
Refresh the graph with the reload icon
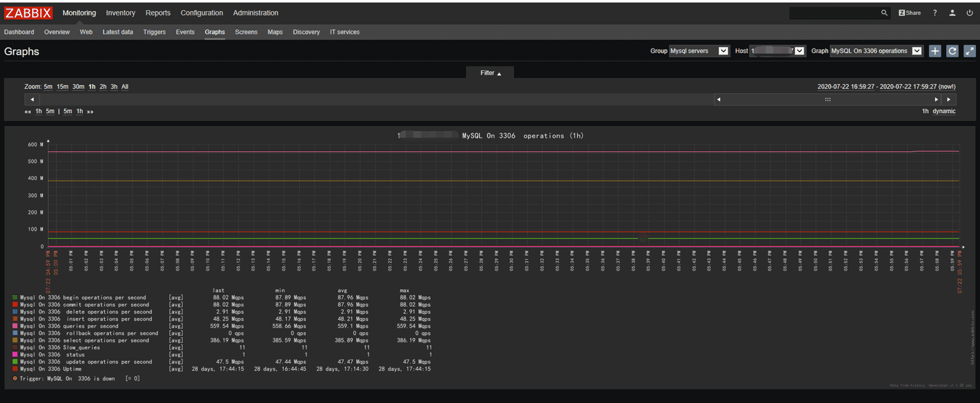click(952, 51)
